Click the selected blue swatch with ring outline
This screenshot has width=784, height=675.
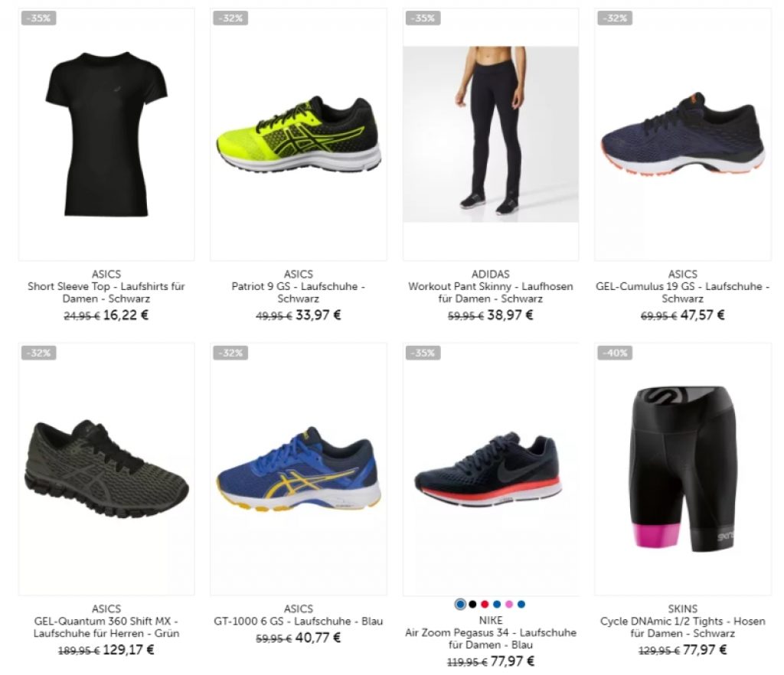[x=460, y=604]
